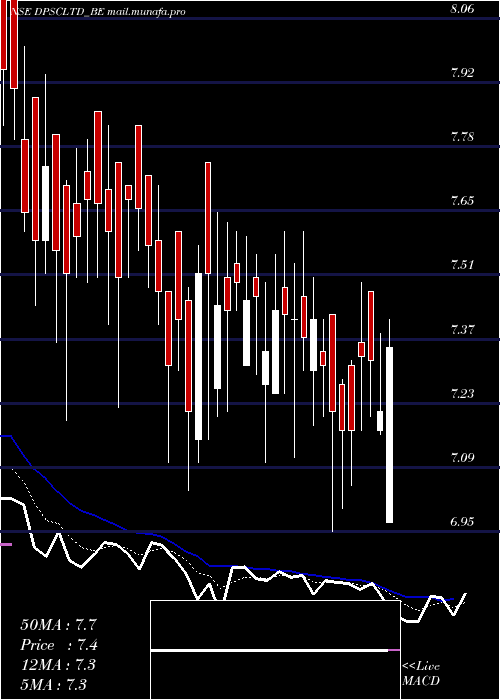
Task: Click the 7.78 price axis label
Action: 462,137
